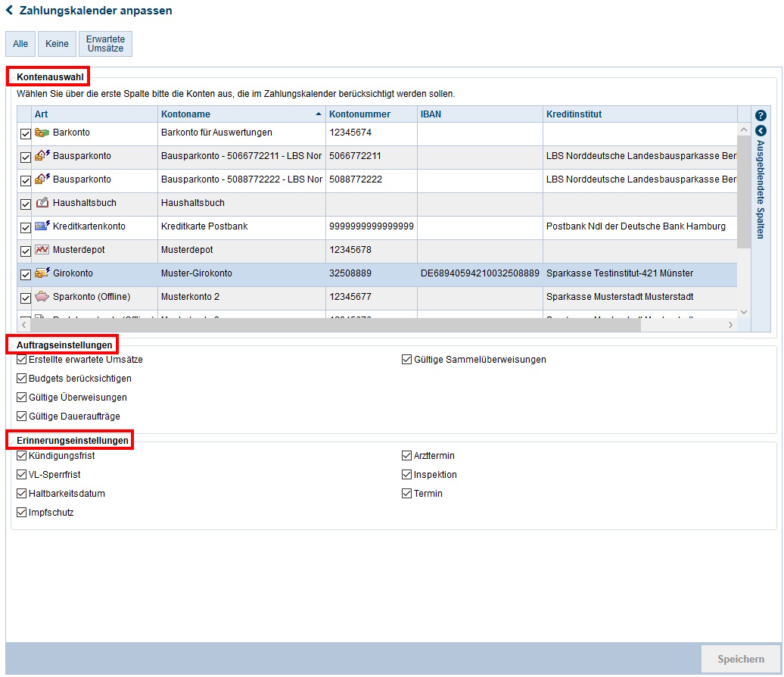Uncheck the Musterdepot account checkbox
The width and height of the screenshot is (784, 677).
tap(25, 251)
